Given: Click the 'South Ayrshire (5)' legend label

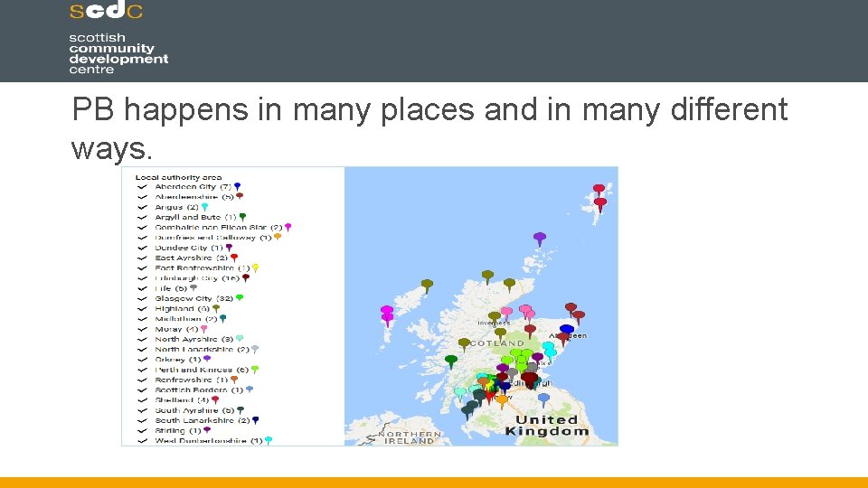Looking at the screenshot, I should coord(194,410).
